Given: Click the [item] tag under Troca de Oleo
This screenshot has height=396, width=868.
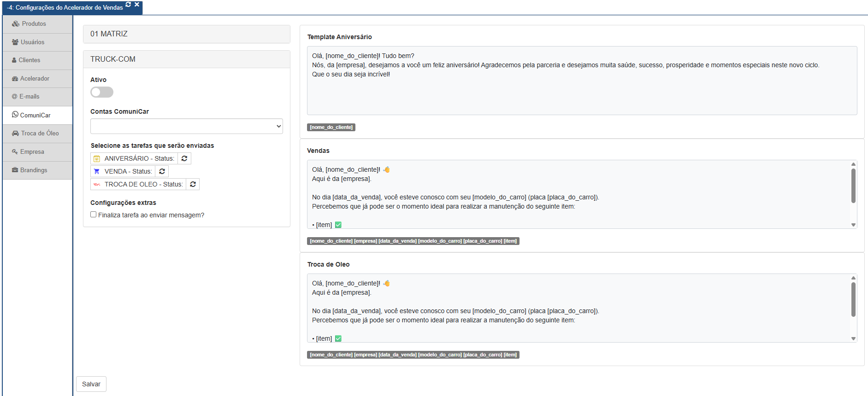Looking at the screenshot, I should pyautogui.click(x=510, y=355).
